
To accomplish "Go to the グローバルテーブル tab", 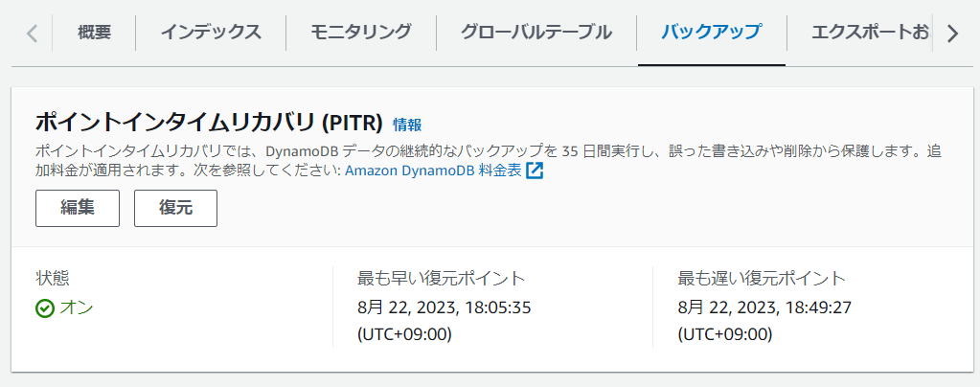I will [x=536, y=33].
